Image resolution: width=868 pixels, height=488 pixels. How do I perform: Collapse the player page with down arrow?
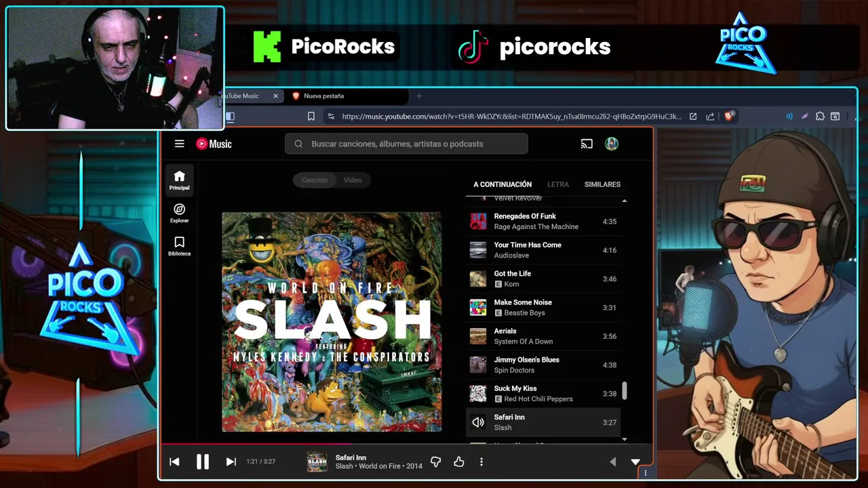[635, 462]
